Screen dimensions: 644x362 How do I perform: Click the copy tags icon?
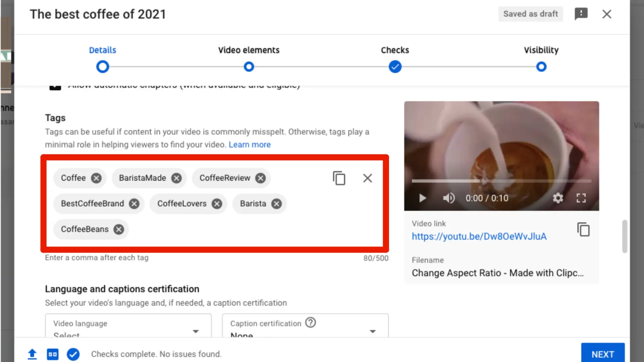point(339,178)
